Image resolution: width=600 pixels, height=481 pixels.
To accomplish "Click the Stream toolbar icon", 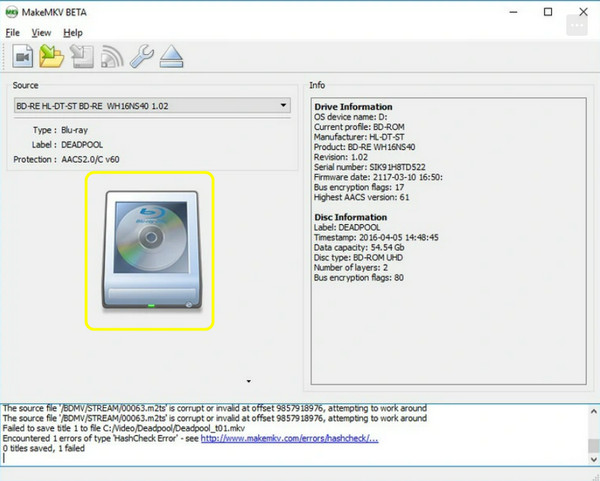I will pyautogui.click(x=112, y=57).
